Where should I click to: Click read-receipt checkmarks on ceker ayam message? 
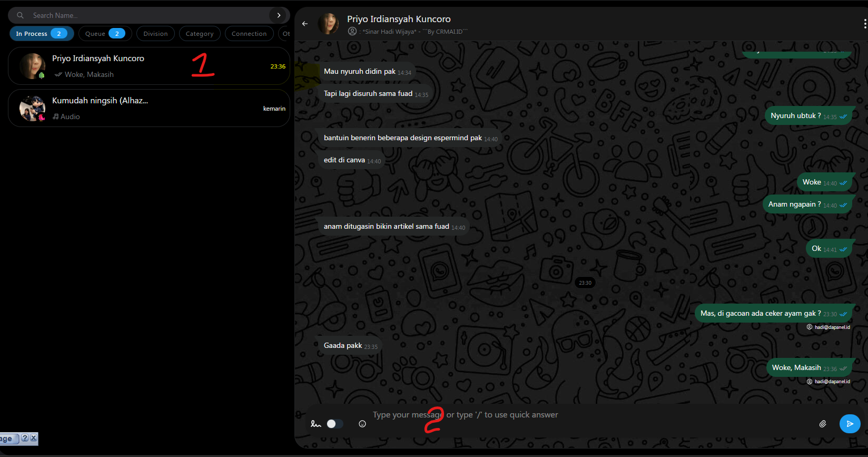point(843,314)
